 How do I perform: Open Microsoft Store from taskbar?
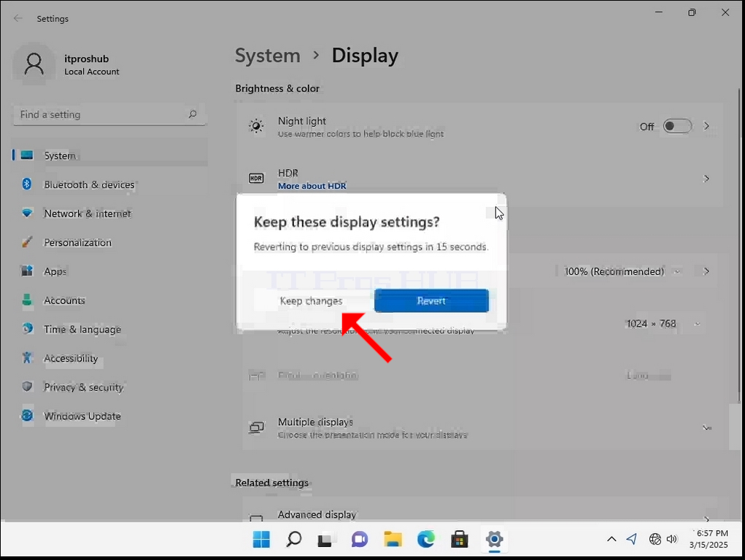(460, 539)
